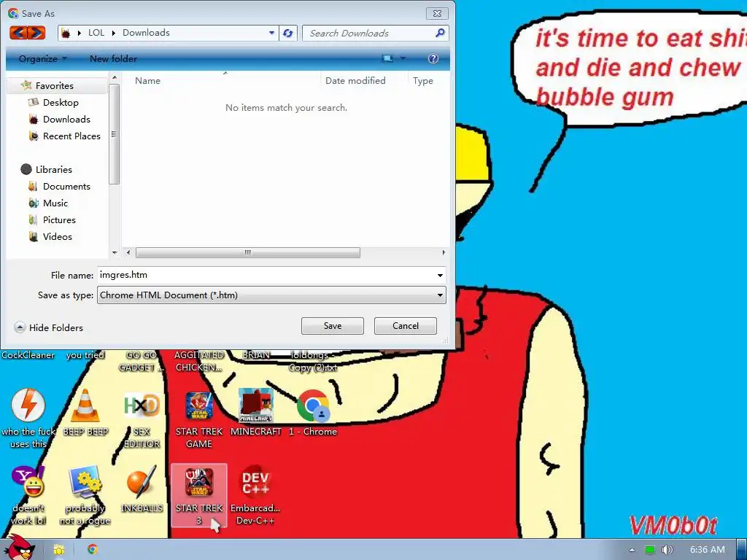Sort by Name column header
The height and width of the screenshot is (560, 747).
pyautogui.click(x=147, y=80)
